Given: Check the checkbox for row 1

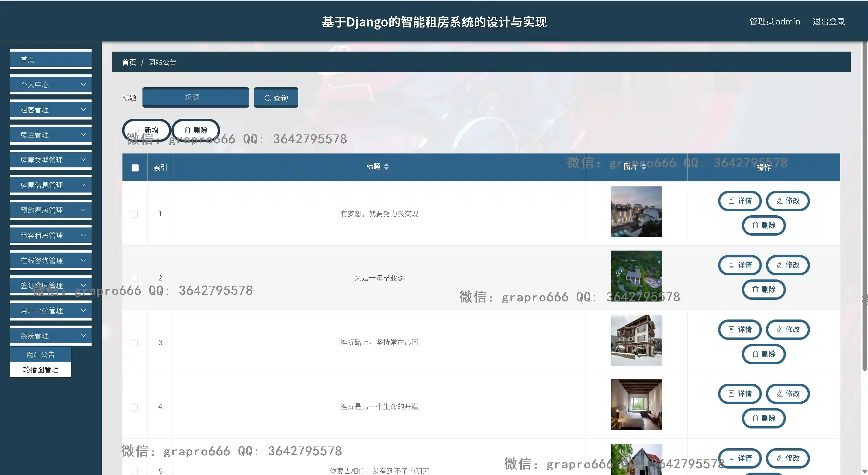Looking at the screenshot, I should [134, 214].
